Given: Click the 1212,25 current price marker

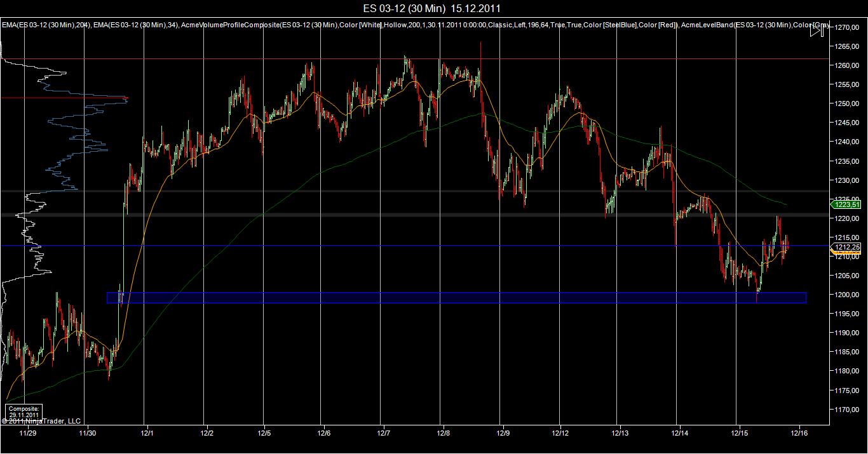Looking at the screenshot, I should coord(846,248).
